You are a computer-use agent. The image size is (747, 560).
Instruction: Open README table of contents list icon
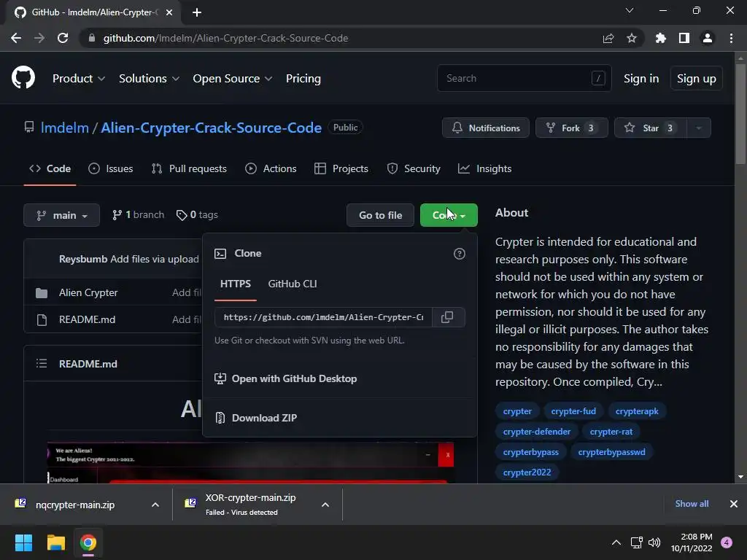42,364
